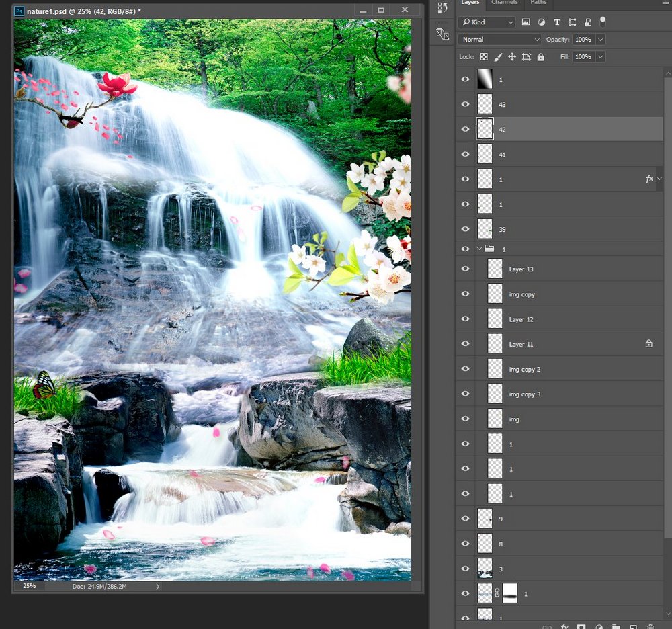The height and width of the screenshot is (629, 672).
Task: Delete layer using the trash icon
Action: 650,627
